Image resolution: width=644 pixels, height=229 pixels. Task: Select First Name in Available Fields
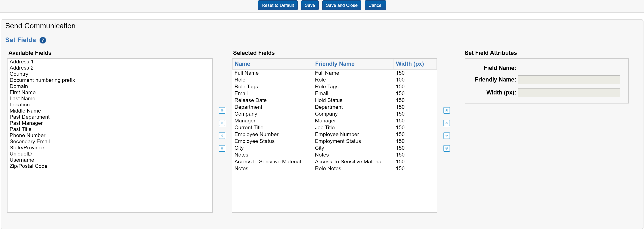(x=110, y=92)
